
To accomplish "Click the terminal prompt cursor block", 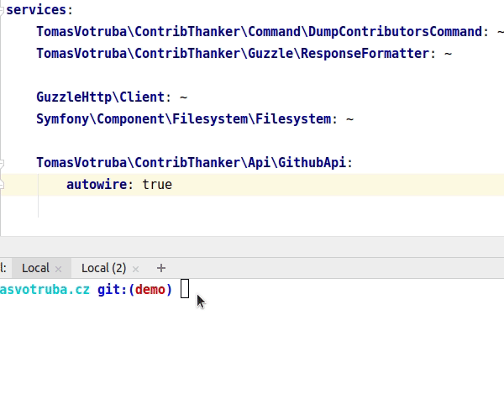I will (185, 289).
